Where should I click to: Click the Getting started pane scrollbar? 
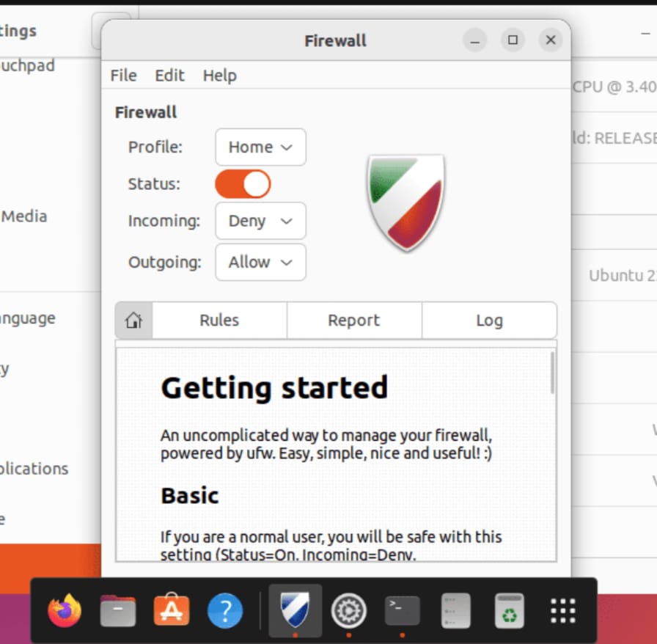(x=551, y=373)
